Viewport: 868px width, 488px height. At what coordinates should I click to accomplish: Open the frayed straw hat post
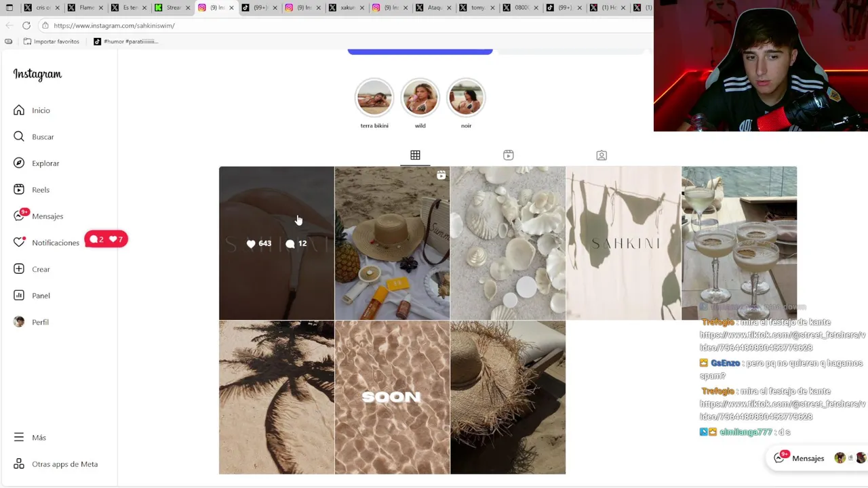click(508, 397)
